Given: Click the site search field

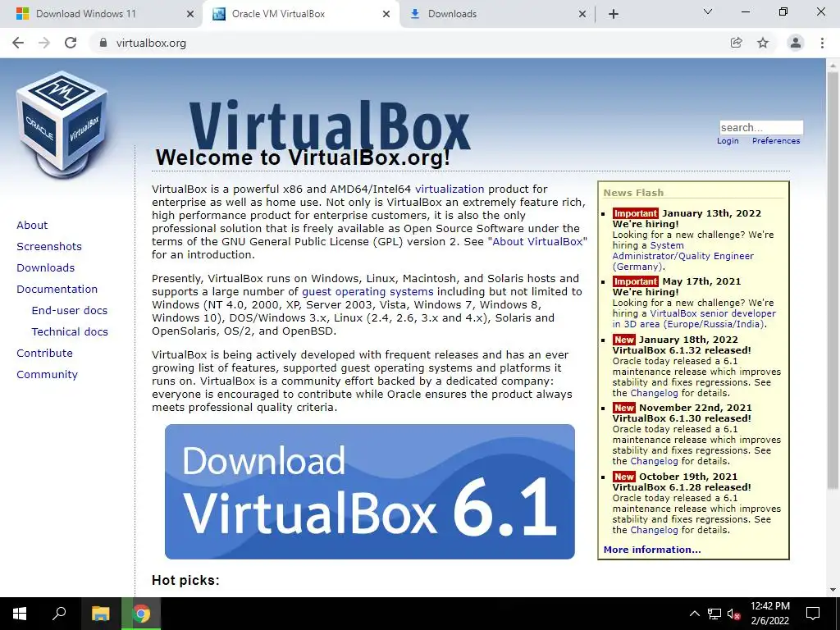Looking at the screenshot, I should [761, 127].
